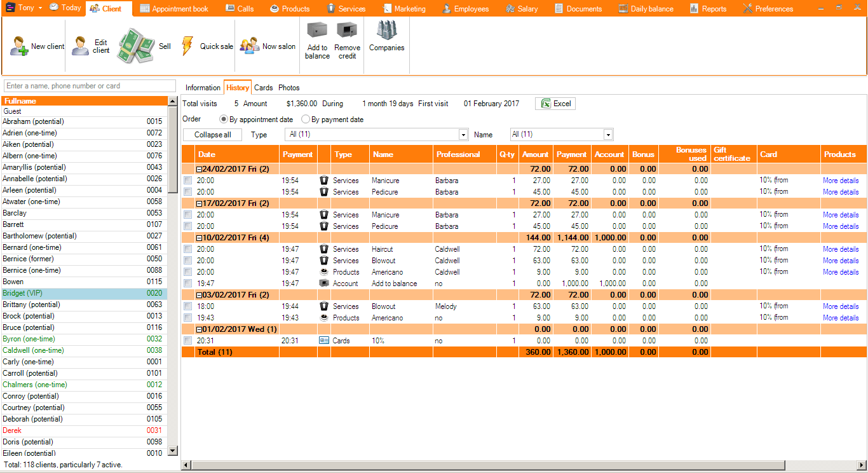Viewport: 868px width, 473px height.
Task: Open the Calls section
Action: (x=239, y=9)
